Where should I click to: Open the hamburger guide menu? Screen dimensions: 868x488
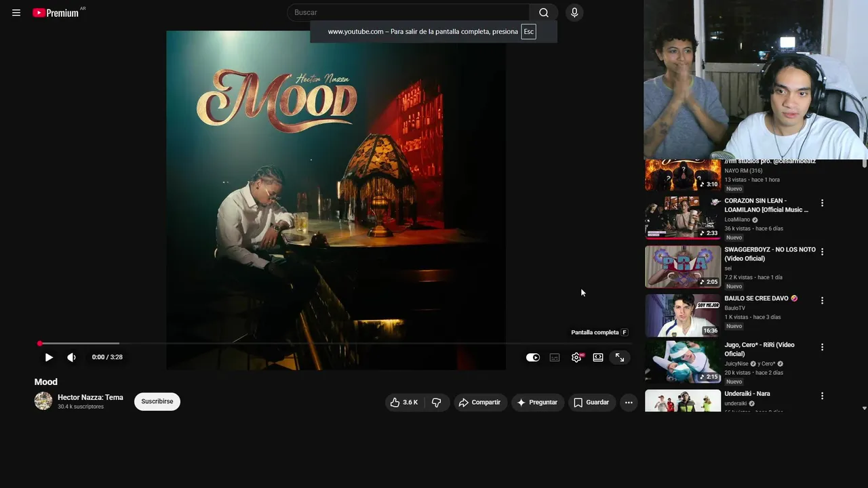16,13
